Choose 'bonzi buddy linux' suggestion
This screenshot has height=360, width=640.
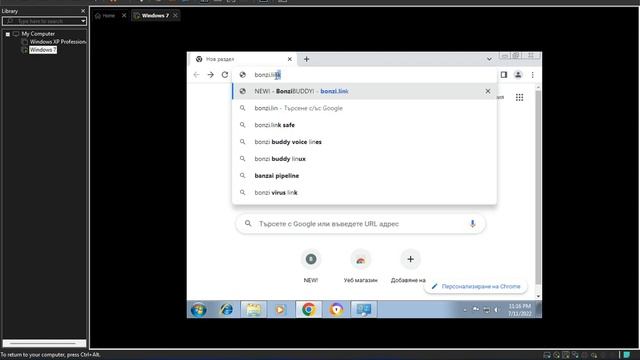364,159
